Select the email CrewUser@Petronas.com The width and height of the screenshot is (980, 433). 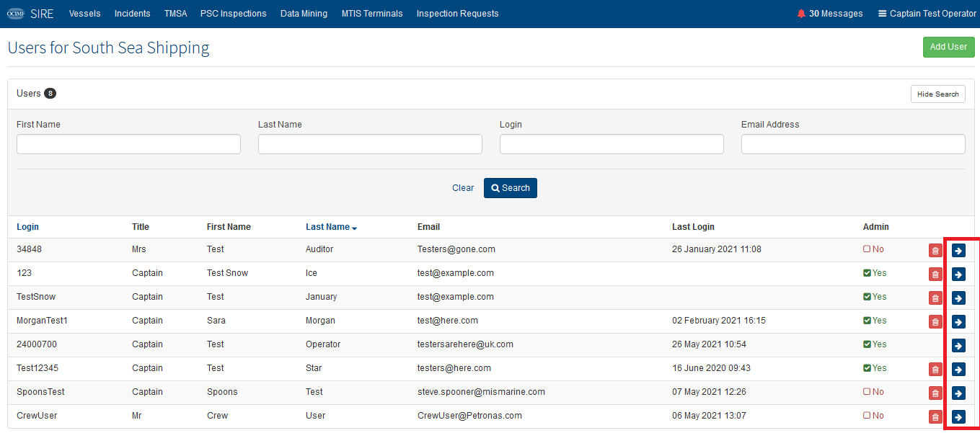(x=469, y=416)
